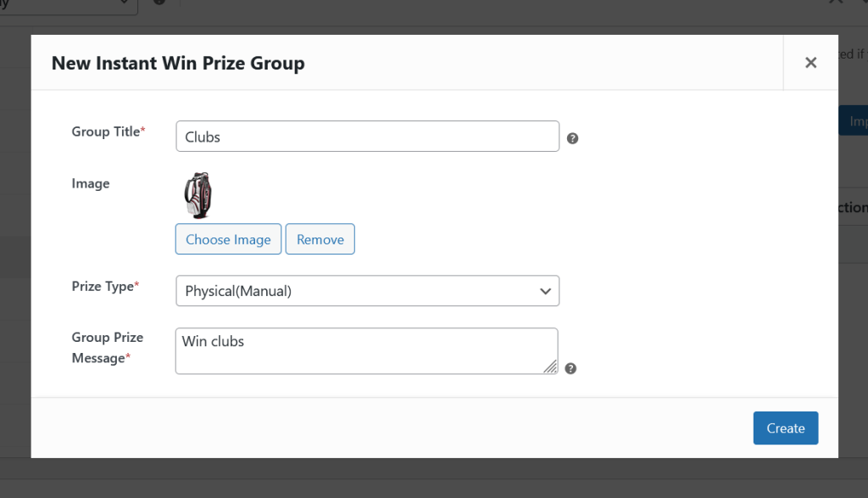The height and width of the screenshot is (498, 868).
Task: Click the golf bag image thumbnail
Action: click(x=198, y=195)
